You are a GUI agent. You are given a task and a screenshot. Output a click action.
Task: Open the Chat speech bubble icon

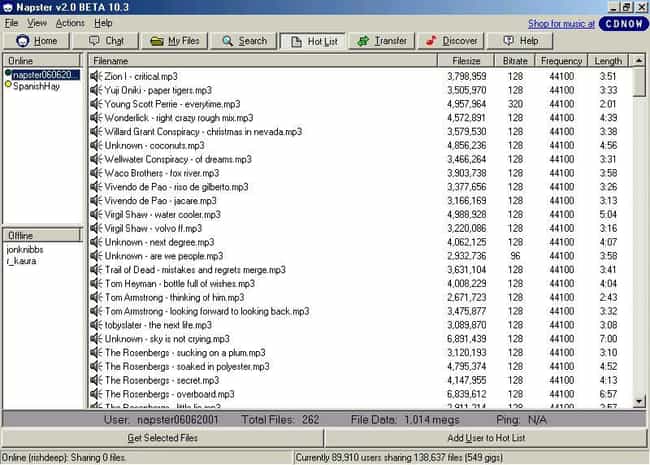(x=94, y=41)
